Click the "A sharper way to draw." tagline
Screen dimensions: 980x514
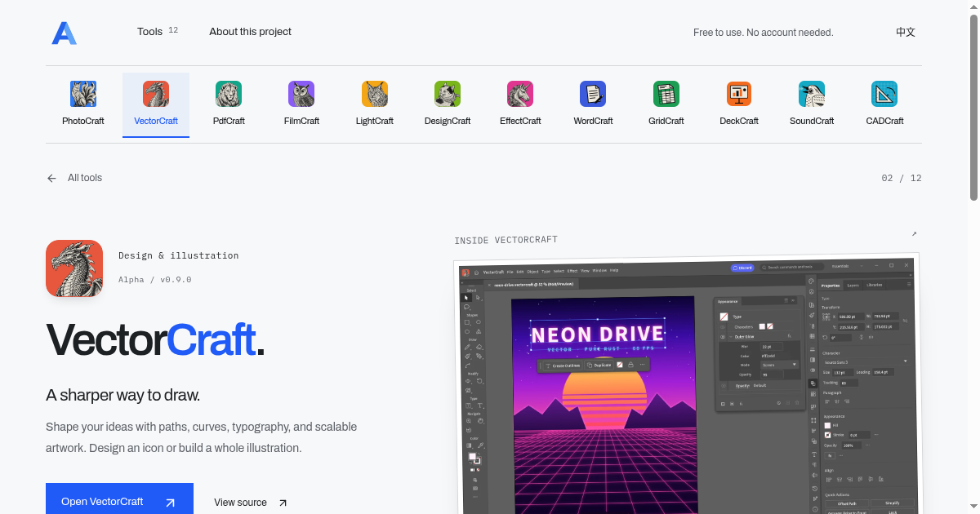click(x=122, y=396)
